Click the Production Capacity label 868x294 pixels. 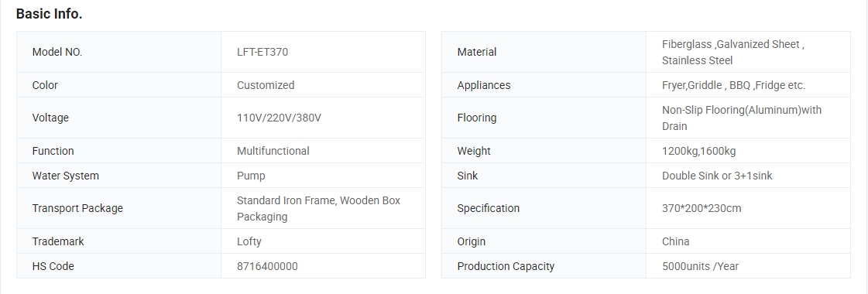pyautogui.click(x=506, y=266)
